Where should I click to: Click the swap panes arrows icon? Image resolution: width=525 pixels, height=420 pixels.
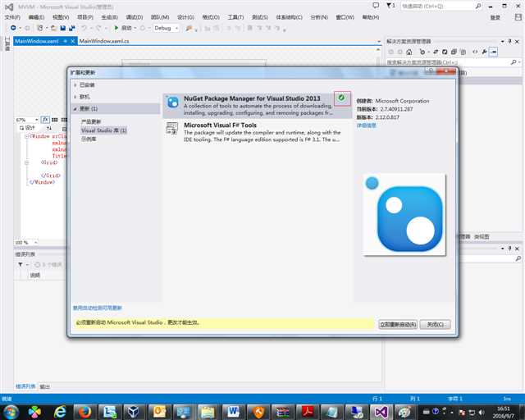(x=49, y=128)
